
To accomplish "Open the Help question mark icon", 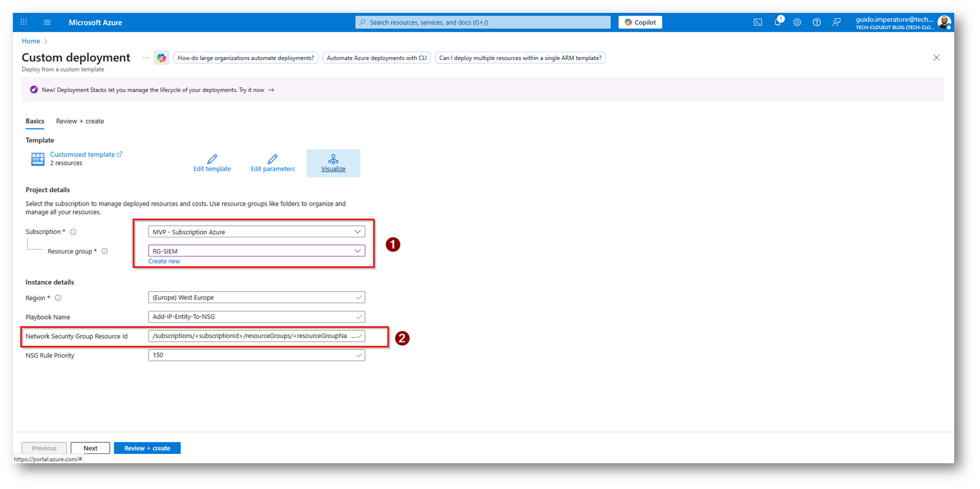I will [817, 22].
